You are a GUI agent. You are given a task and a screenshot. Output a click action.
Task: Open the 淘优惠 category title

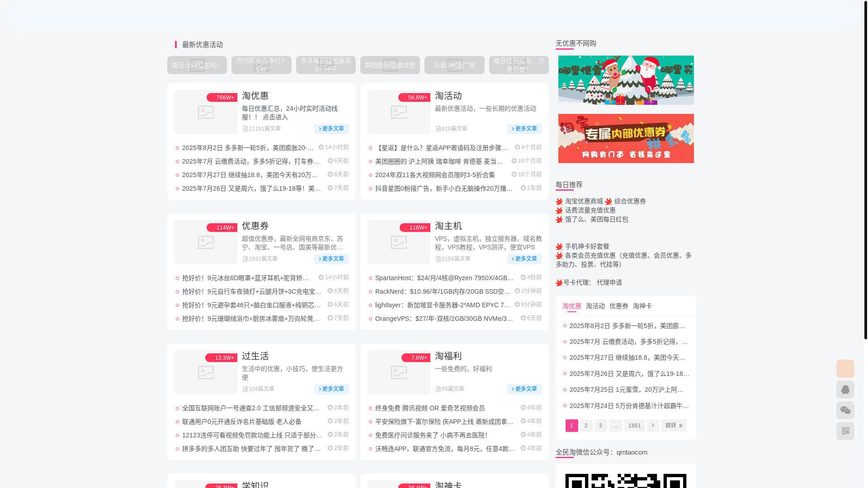[255, 96]
